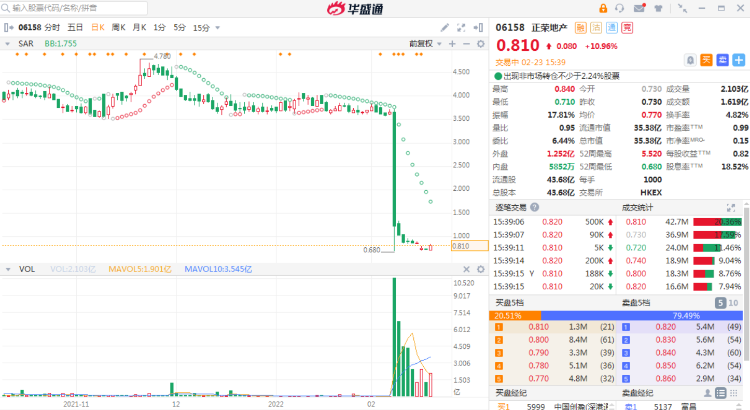The height and width of the screenshot is (410, 750).
Task: Open VOL indicator dropdown arrow
Action: tap(7, 269)
